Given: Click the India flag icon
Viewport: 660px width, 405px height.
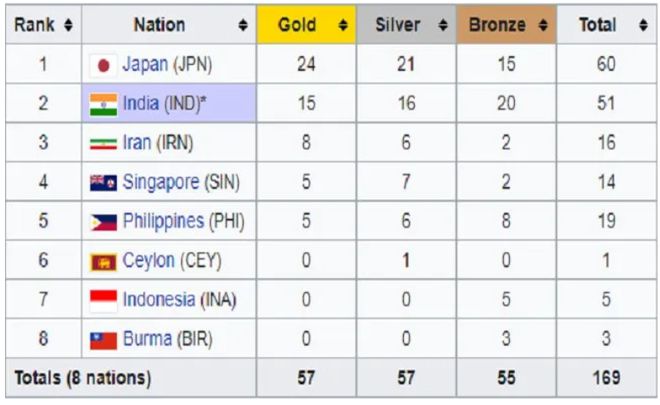Looking at the screenshot, I should point(103,104).
